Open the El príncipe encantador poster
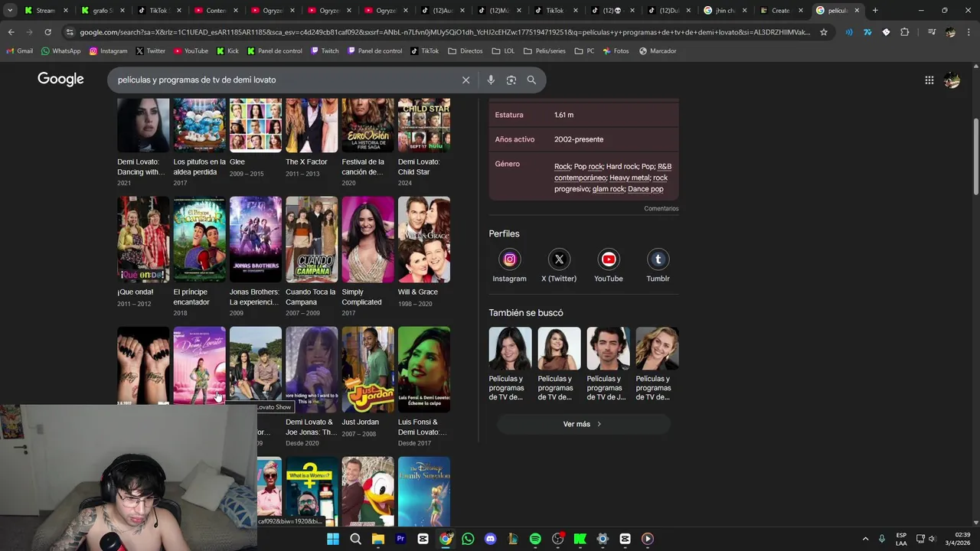The height and width of the screenshot is (551, 980). 199,240
